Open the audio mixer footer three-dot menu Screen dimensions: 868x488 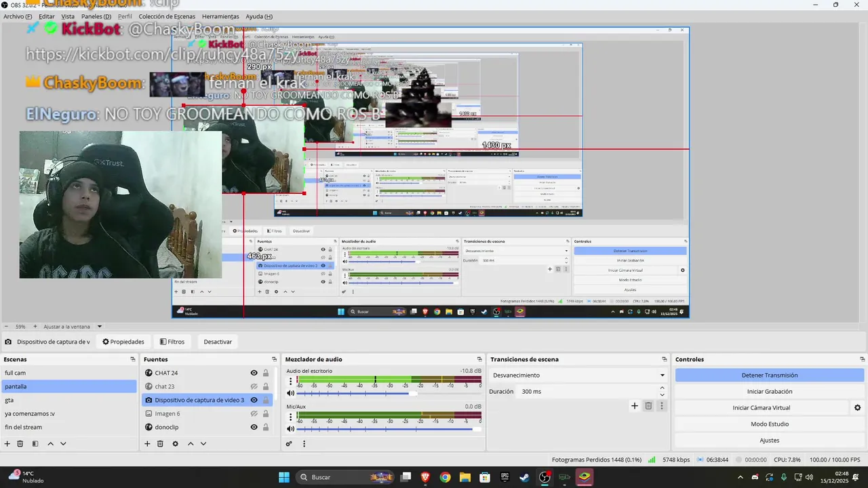304,444
